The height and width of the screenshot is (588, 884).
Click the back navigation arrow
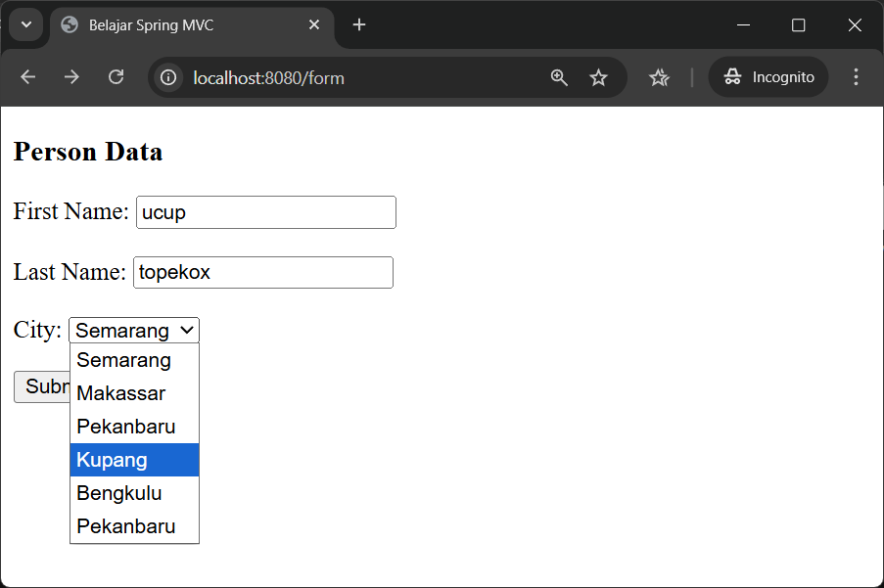tap(27, 76)
